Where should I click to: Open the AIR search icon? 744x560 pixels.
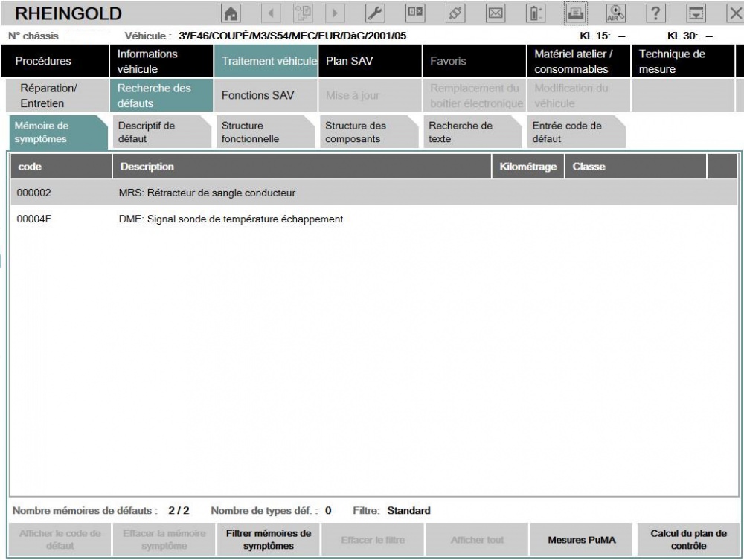(615, 13)
